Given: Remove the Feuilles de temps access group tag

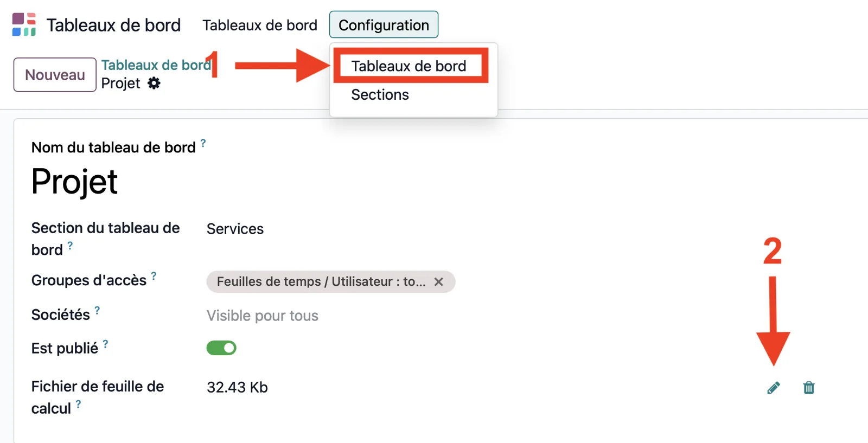Looking at the screenshot, I should point(438,282).
